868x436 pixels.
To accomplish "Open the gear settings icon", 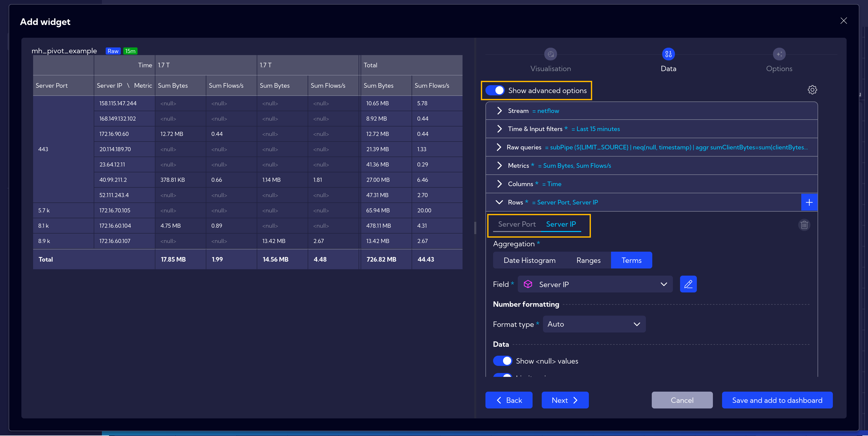I will point(812,90).
